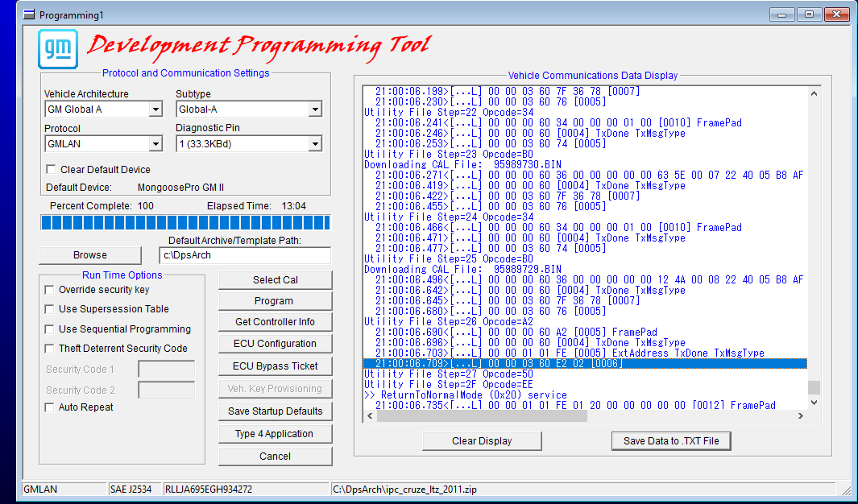The height and width of the screenshot is (504, 858).
Task: Click the VIN RLLJA695EGH934272 in status bar
Action: click(x=247, y=490)
